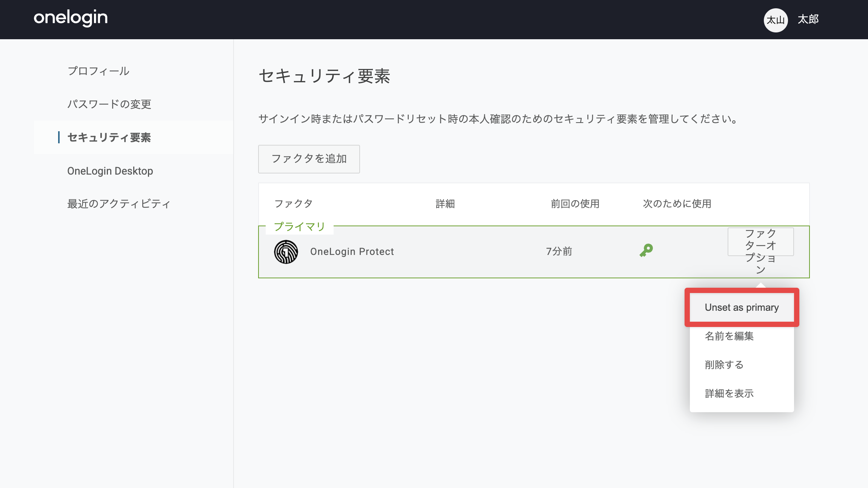Viewport: 868px width, 488px height.
Task: Click the セキュリティ要素 page heading
Action: click(324, 76)
